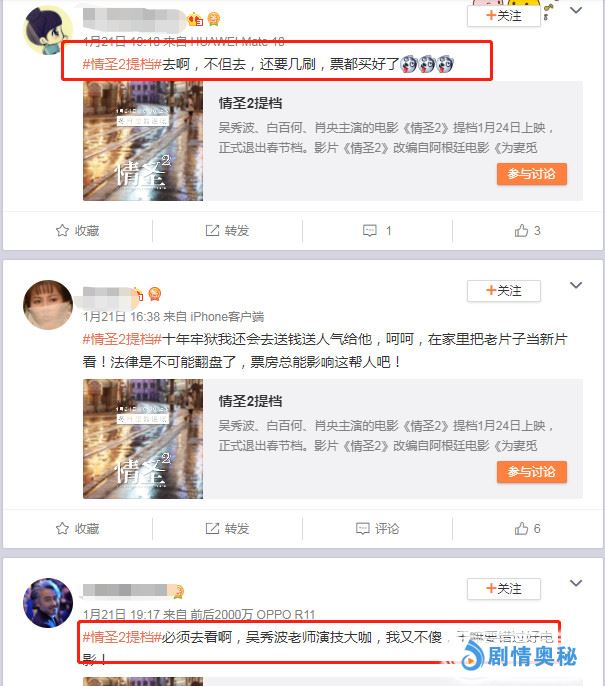Click 参与讨论 button in second topic card

pos(532,472)
